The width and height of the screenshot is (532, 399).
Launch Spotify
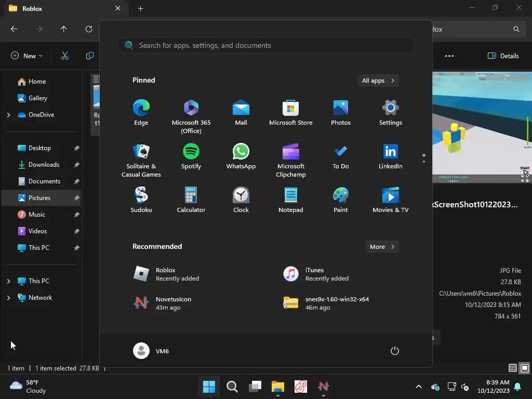(191, 156)
